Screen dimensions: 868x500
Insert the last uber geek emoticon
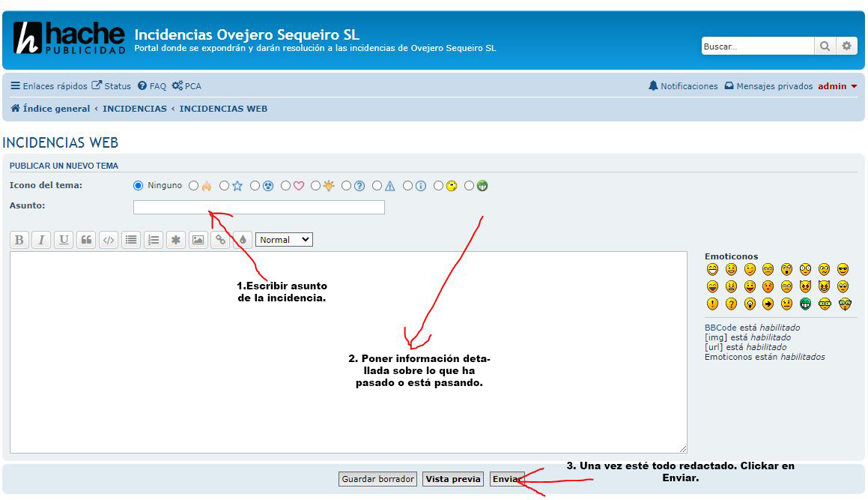[845, 304]
